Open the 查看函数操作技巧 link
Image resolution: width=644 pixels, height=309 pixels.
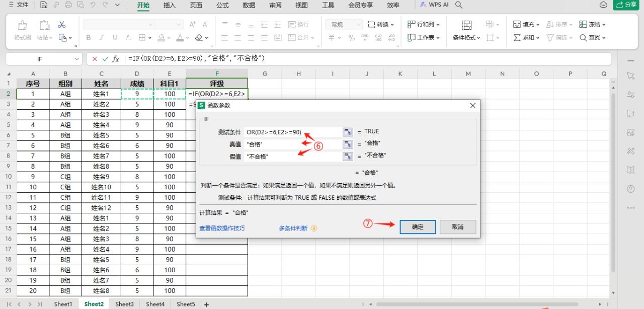(x=222, y=228)
